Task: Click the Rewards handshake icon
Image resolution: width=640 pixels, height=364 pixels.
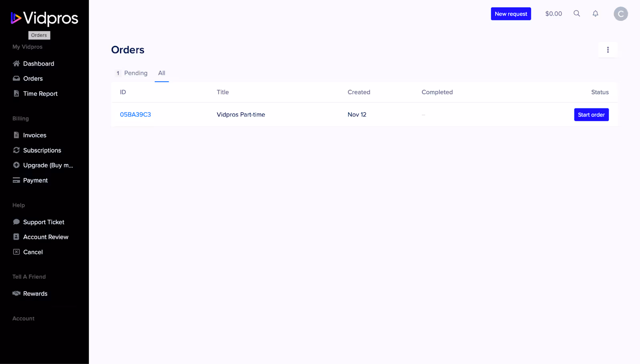Action: pos(16,294)
